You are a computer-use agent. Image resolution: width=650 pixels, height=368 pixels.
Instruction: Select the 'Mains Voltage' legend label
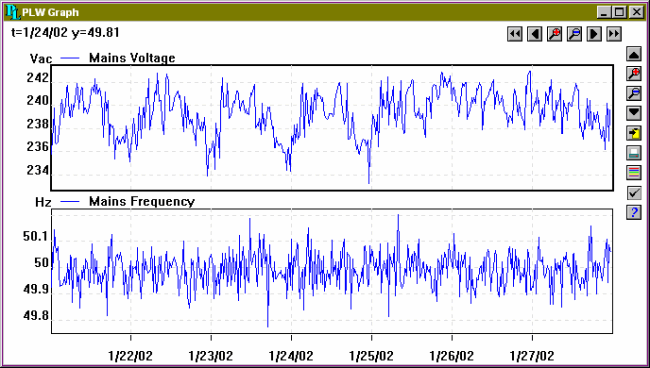coord(132,58)
